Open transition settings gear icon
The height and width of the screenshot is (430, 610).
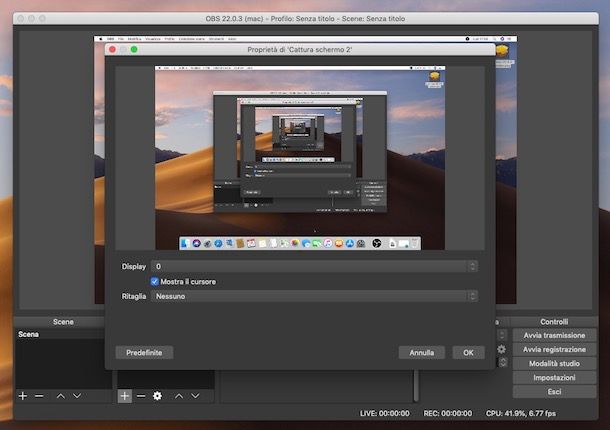(x=501, y=350)
